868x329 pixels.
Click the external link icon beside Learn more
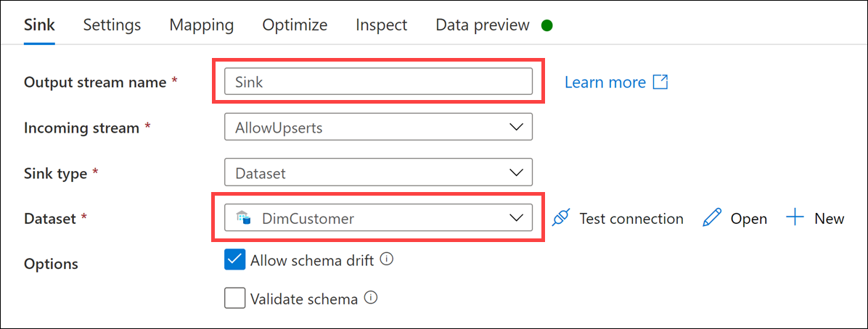(x=661, y=83)
